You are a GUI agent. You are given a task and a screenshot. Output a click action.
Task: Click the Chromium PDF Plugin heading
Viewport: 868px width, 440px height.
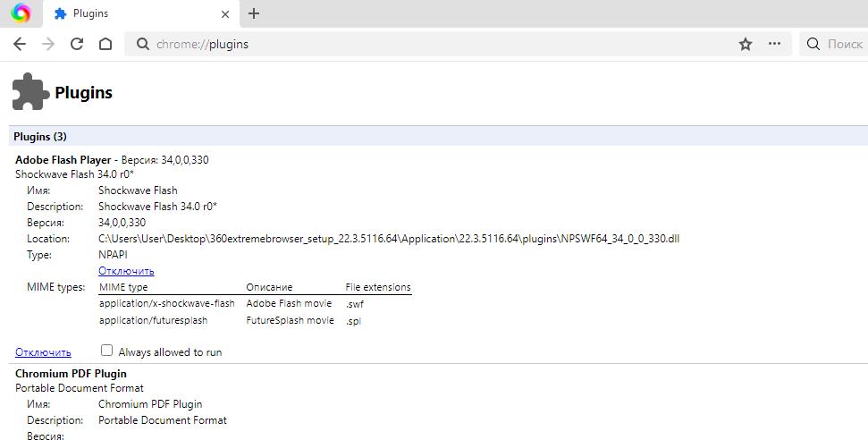click(71, 374)
